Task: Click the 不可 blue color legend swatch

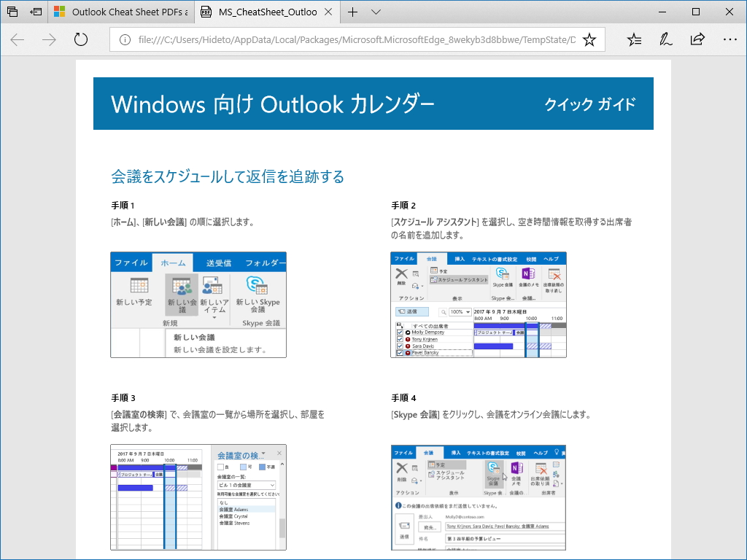Action: coord(263,467)
